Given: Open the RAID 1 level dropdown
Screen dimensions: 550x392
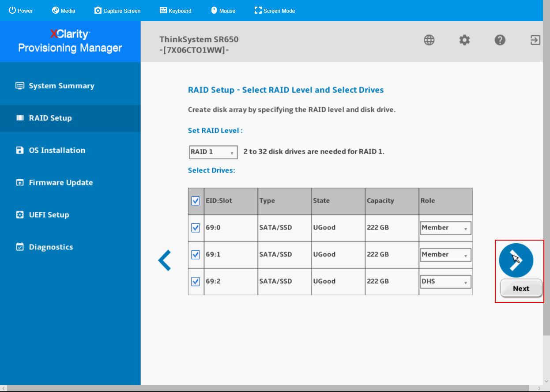Looking at the screenshot, I should point(213,152).
